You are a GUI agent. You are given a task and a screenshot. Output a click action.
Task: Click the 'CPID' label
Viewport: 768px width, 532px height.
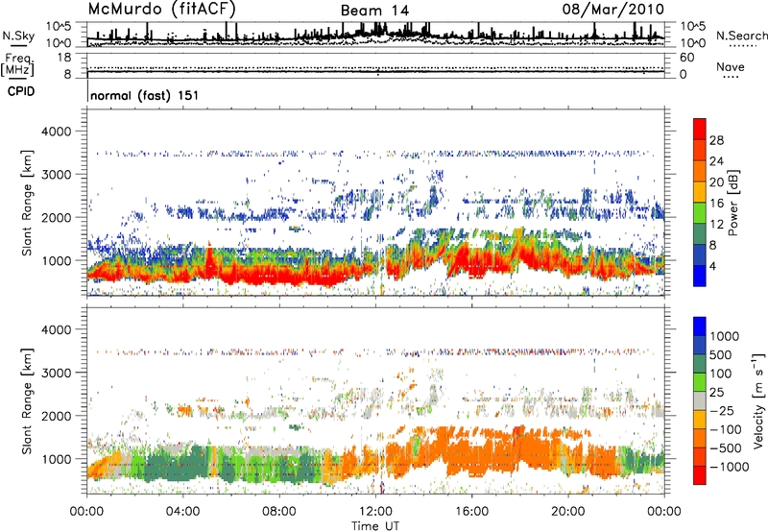click(x=21, y=91)
